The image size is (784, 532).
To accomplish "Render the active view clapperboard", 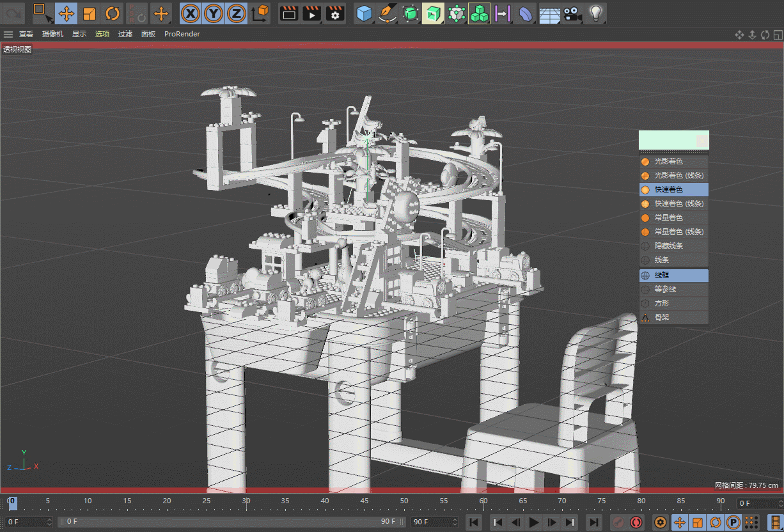I will (x=289, y=13).
